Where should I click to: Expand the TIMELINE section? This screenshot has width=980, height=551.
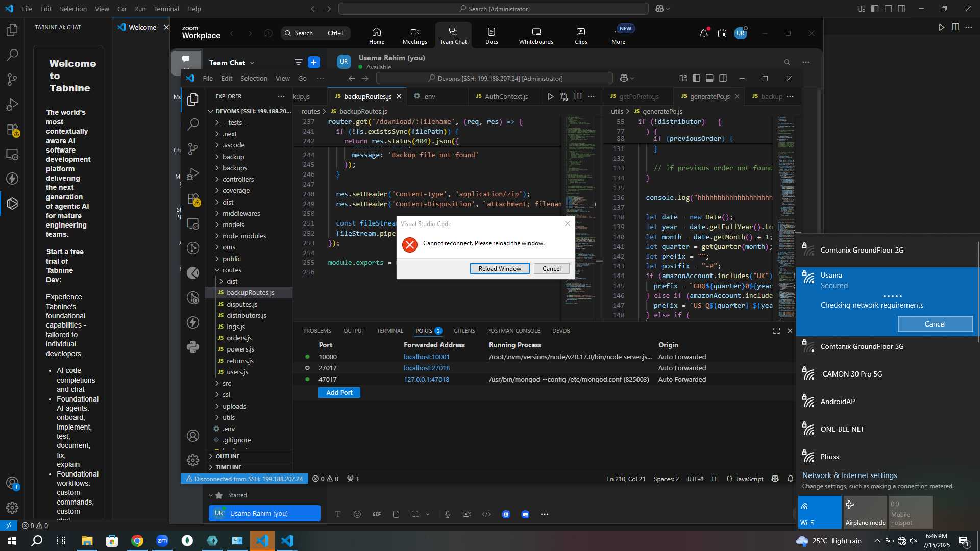(228, 467)
